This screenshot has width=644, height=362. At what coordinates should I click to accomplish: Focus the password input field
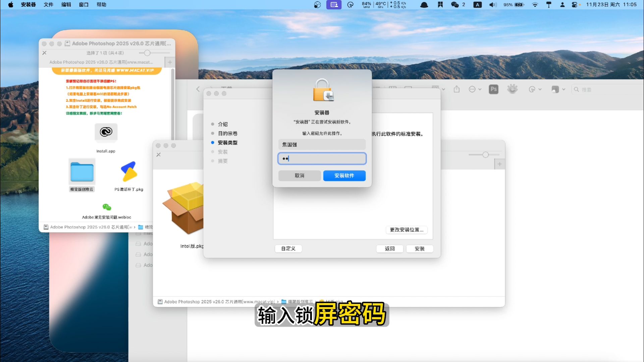pos(322,159)
